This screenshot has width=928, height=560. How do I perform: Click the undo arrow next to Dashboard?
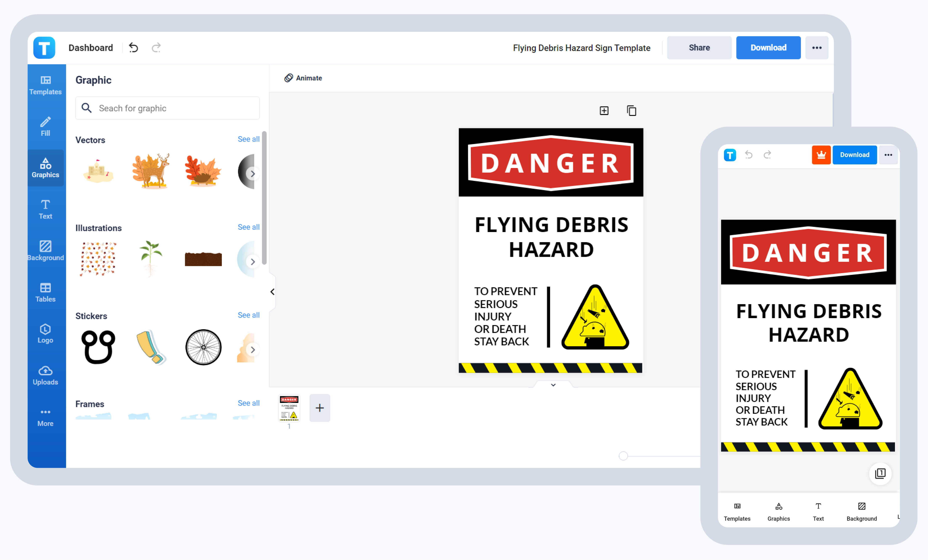pos(133,48)
